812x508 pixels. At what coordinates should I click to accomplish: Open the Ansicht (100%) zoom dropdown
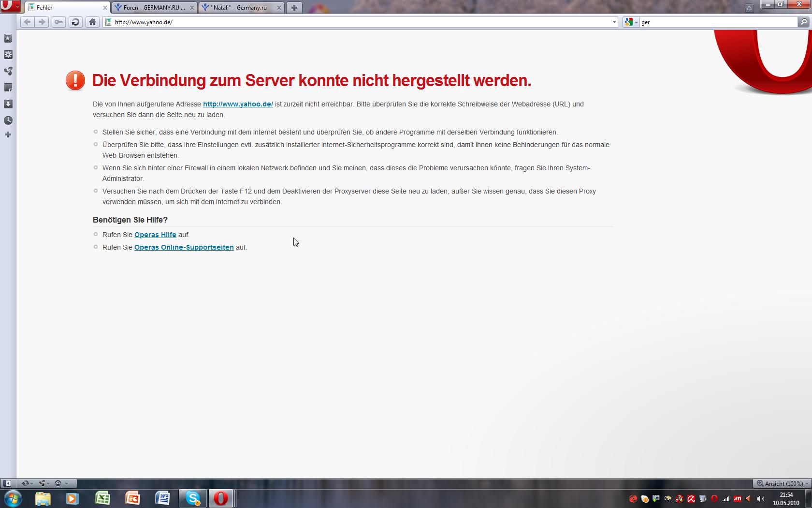pyautogui.click(x=783, y=483)
